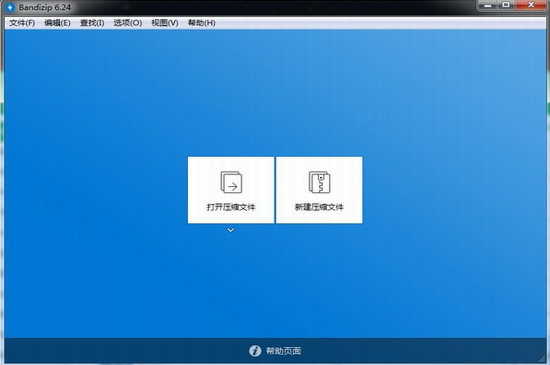Click the resize grip in window corner
Image resolution: width=550 pixels, height=365 pixels.
[542, 358]
